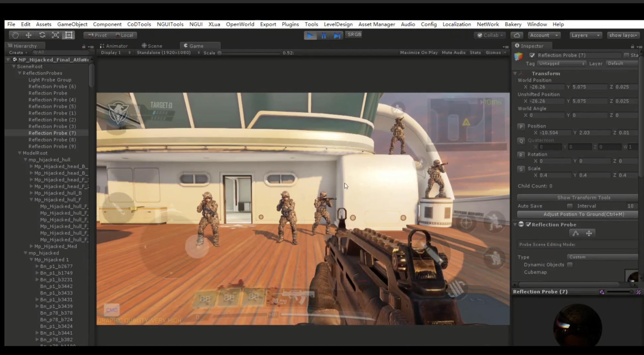Open the Display 1 dropdown

coord(115,52)
